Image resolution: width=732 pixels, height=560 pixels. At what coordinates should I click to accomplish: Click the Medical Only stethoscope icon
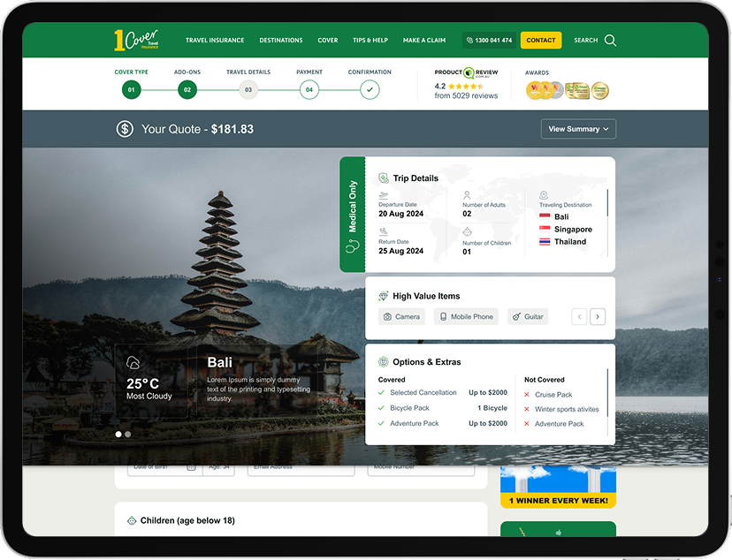pyautogui.click(x=352, y=246)
